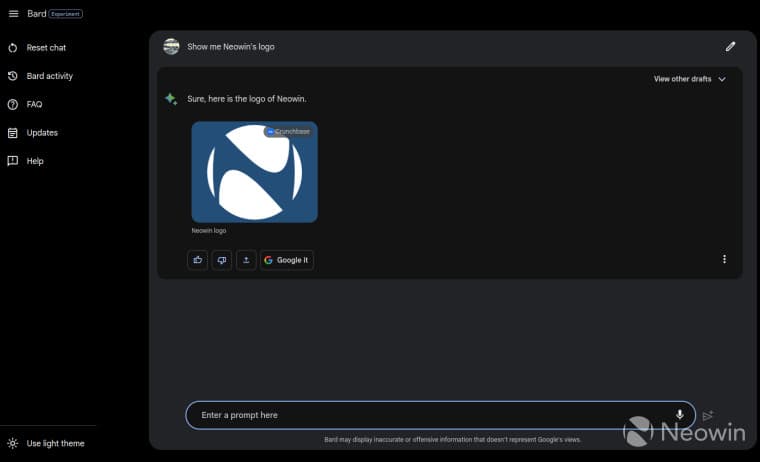Screen dimensions: 760x462
Task: Open the Updates sidebar item
Action: tap(42, 133)
